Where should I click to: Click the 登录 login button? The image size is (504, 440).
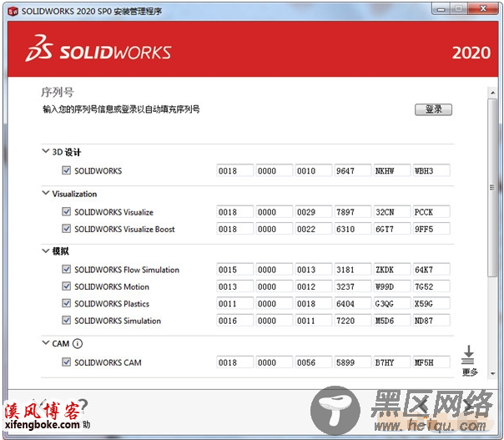(x=433, y=109)
